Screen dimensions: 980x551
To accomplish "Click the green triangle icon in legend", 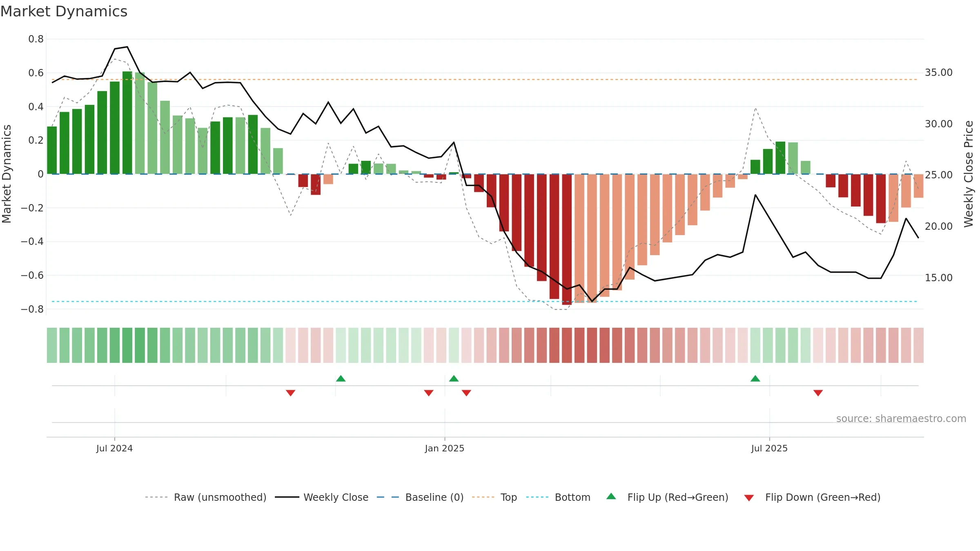I will coord(611,496).
